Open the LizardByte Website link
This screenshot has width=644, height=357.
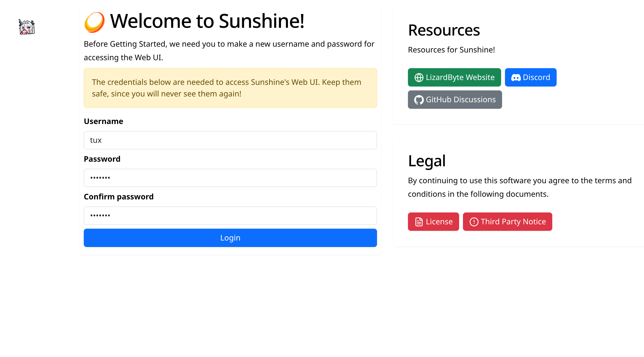pos(454,77)
